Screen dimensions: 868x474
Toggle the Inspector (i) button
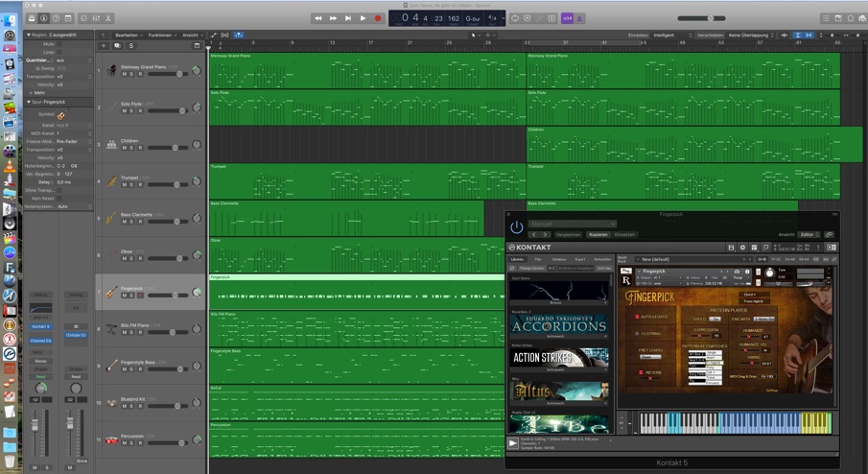[x=44, y=18]
